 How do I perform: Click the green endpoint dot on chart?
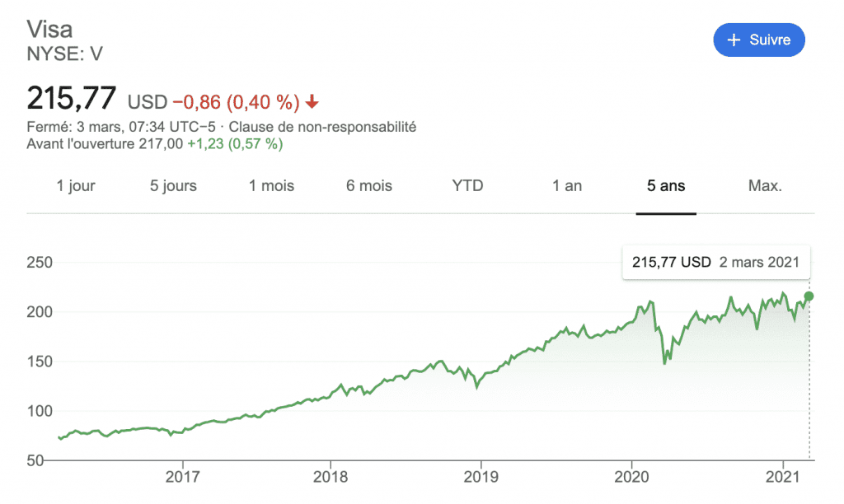click(809, 296)
